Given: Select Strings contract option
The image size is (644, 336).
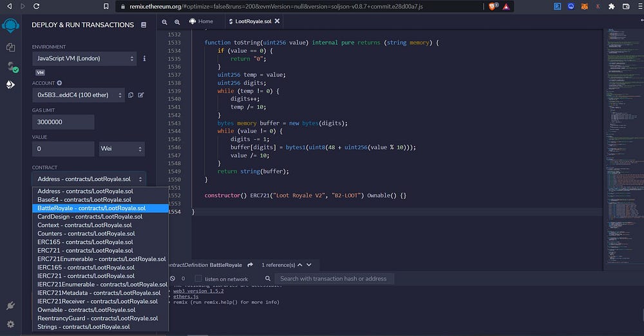Looking at the screenshot, I should pyautogui.click(x=100, y=327).
